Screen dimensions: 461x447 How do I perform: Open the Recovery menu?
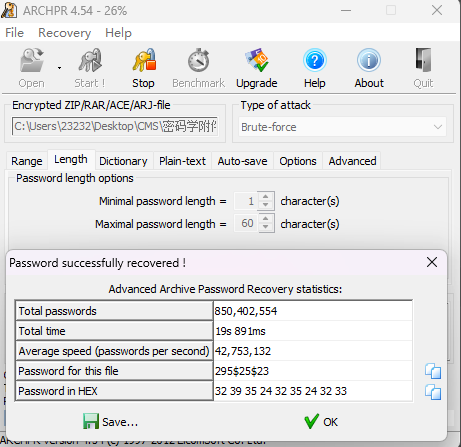click(x=64, y=33)
